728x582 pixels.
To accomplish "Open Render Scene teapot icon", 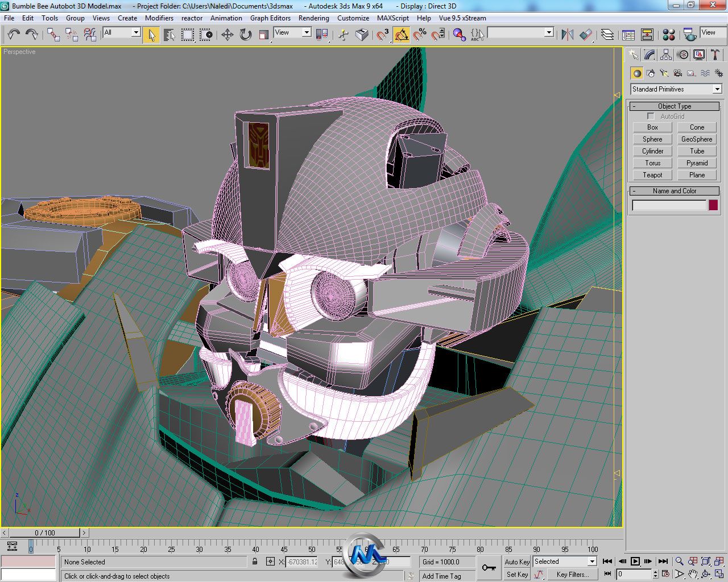I will tap(690, 35).
